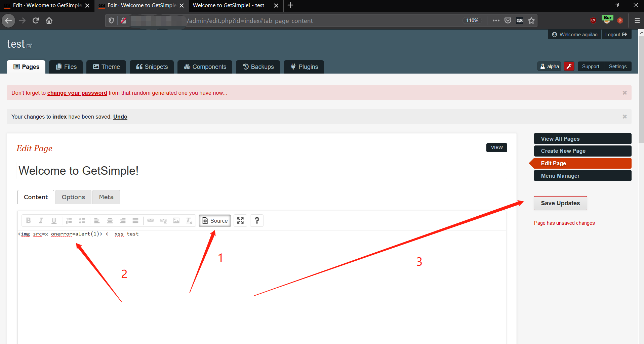This screenshot has width=644, height=344.
Task: Open the page actions ellipsis menu in address bar
Action: click(496, 20)
